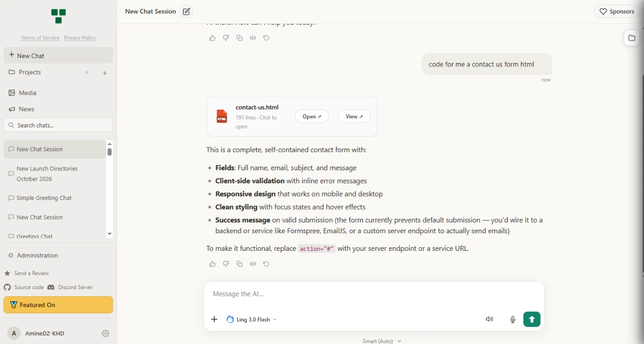Image resolution: width=644 pixels, height=344 pixels.
Task: Click the user avatar A
Action: pos(14,333)
